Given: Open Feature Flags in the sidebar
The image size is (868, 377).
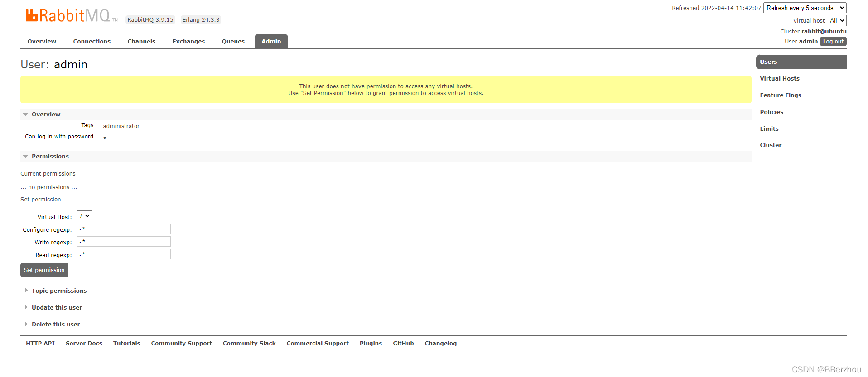Looking at the screenshot, I should coord(781,95).
